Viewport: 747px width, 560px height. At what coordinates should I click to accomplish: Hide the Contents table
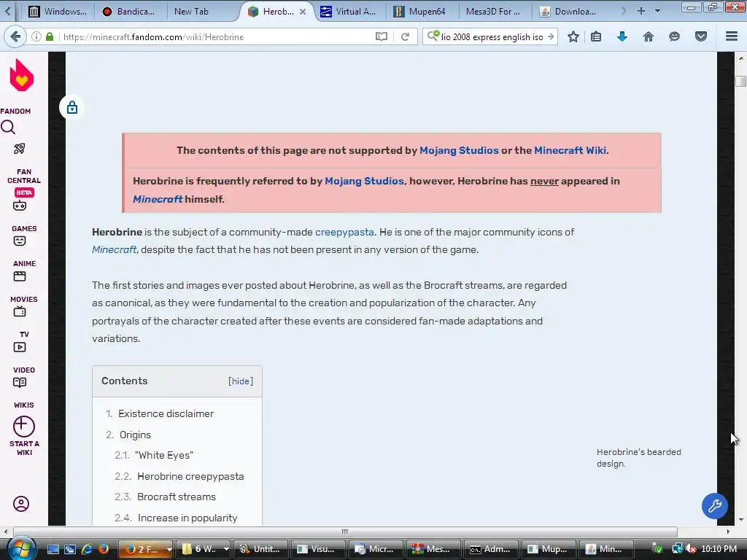coord(241,381)
